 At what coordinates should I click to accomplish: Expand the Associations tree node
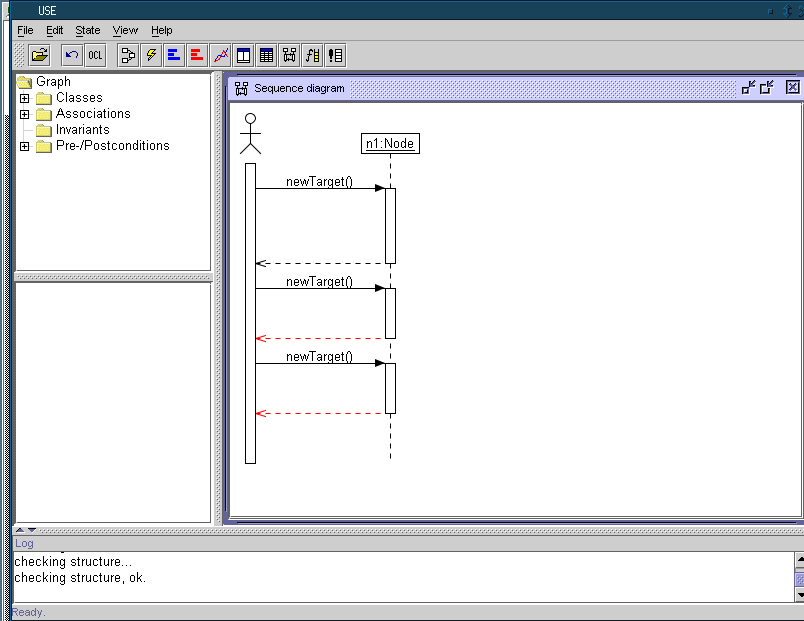[x=24, y=114]
